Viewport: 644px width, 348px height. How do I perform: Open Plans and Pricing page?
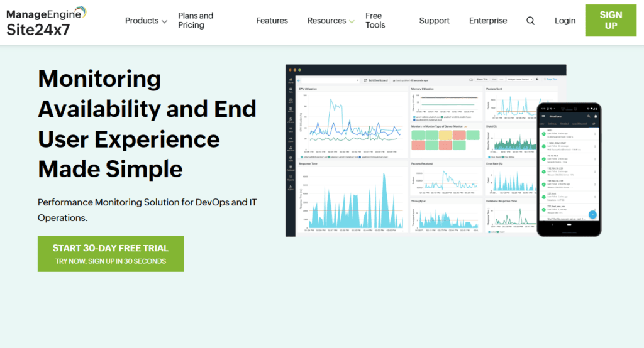coord(196,21)
